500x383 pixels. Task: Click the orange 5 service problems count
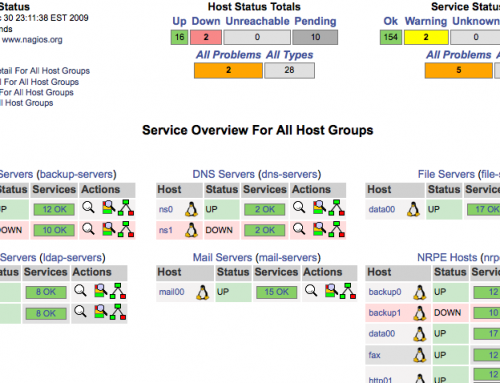tap(459, 70)
